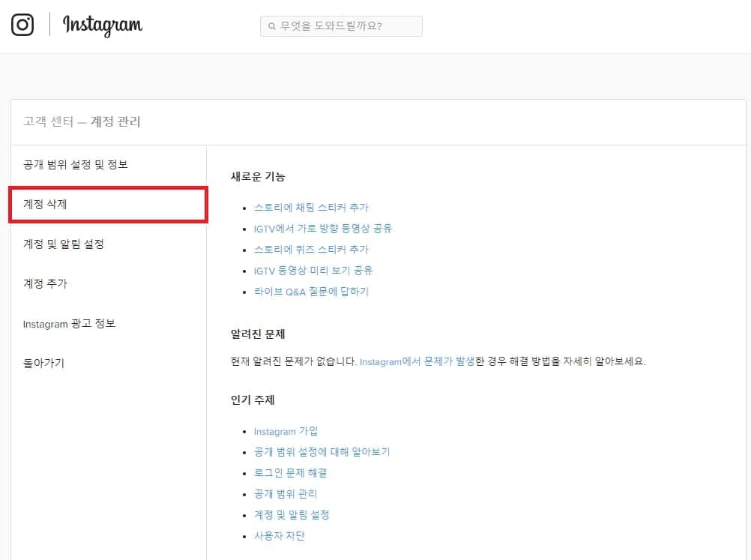Click the Instagram camera logo icon
The height and width of the screenshot is (560, 751).
click(23, 25)
